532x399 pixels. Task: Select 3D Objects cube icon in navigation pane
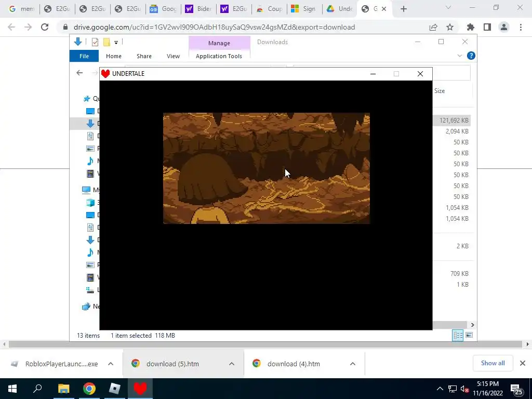pos(90,202)
